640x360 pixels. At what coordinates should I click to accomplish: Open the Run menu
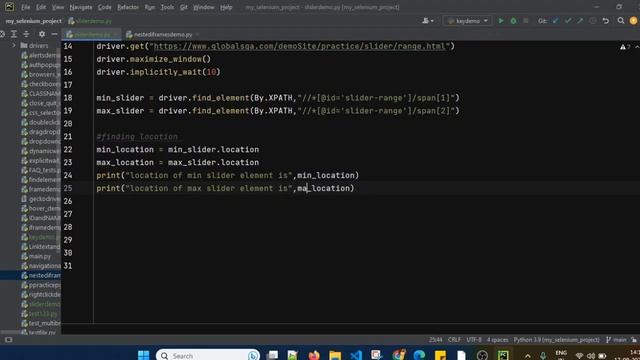(149, 7)
